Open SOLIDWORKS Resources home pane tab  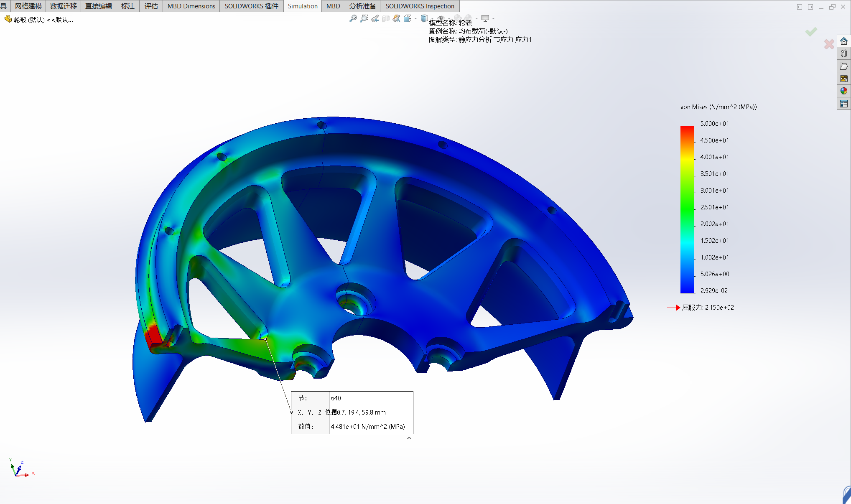844,41
